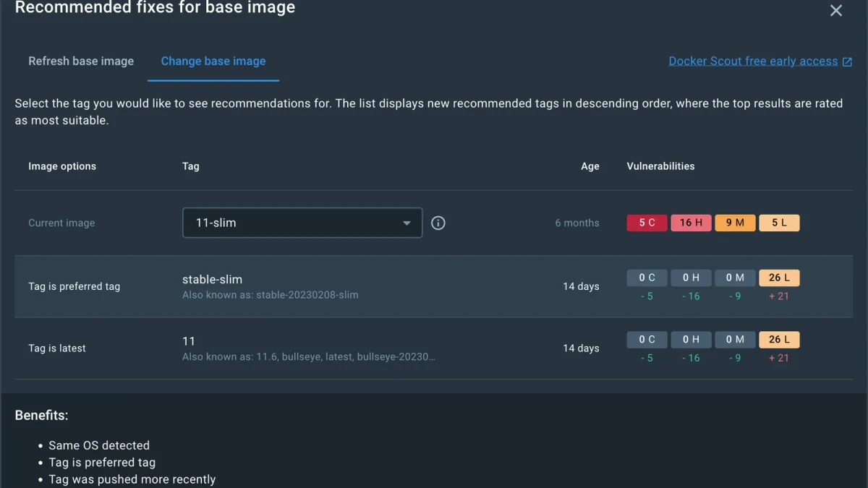
Task: Select the Change base image tab
Action: [x=213, y=61]
